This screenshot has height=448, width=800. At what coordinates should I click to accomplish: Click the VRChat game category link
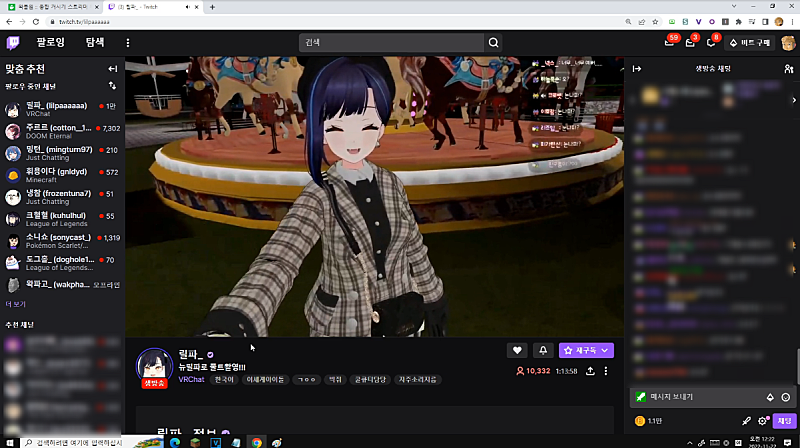coord(191,380)
